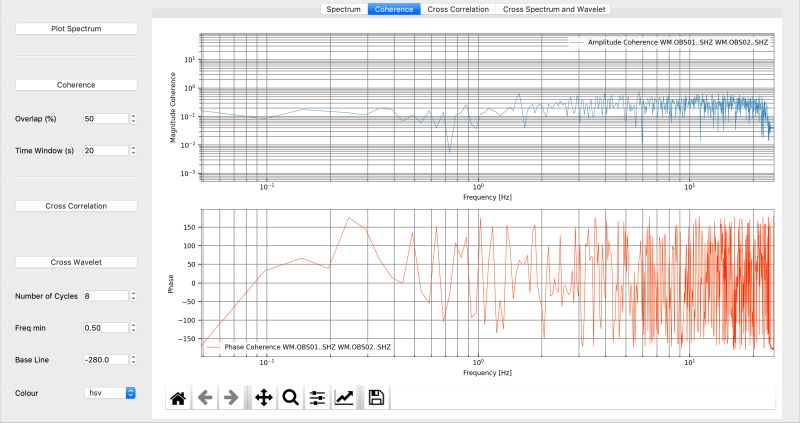Viewport: 800px width, 423px height.
Task: Activate the Pan axes tool
Action: point(264,397)
